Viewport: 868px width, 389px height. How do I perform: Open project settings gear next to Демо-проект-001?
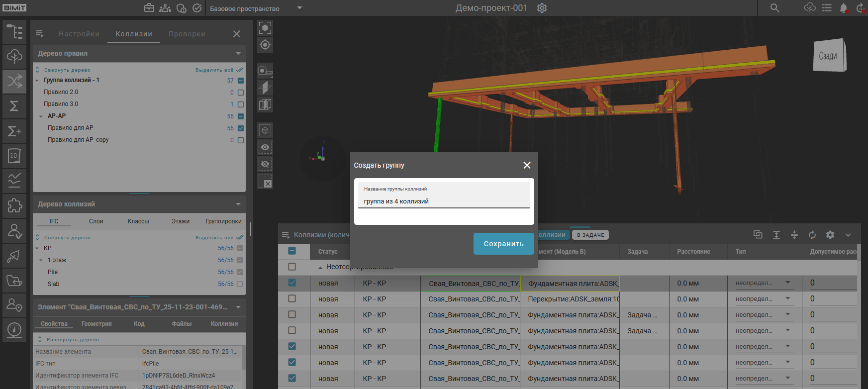[x=542, y=8]
